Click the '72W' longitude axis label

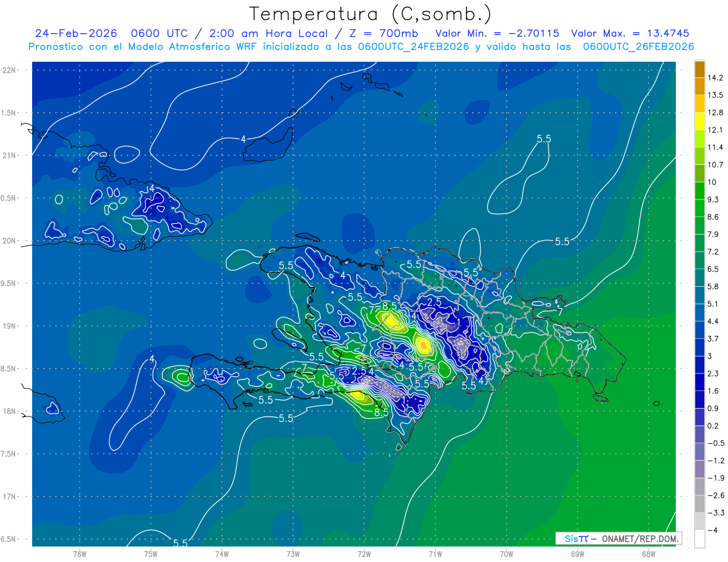coord(364,554)
